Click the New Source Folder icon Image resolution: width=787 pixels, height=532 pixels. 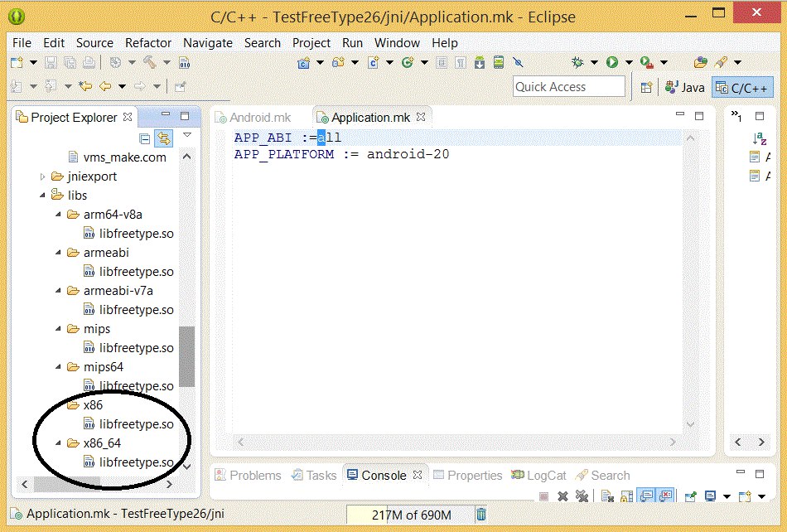(x=338, y=63)
